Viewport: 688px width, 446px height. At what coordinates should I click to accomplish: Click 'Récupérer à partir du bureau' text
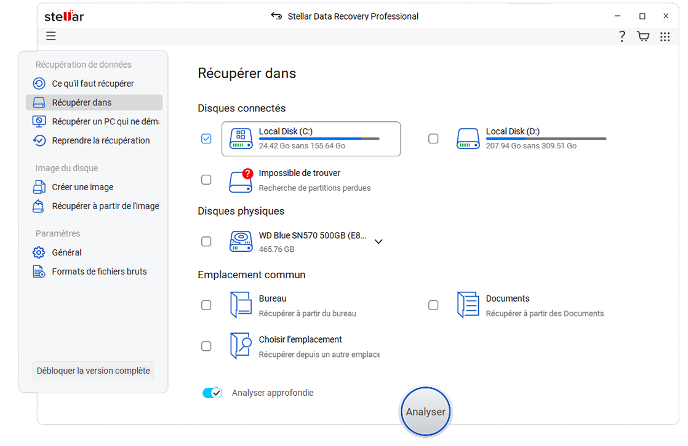pos(308,313)
